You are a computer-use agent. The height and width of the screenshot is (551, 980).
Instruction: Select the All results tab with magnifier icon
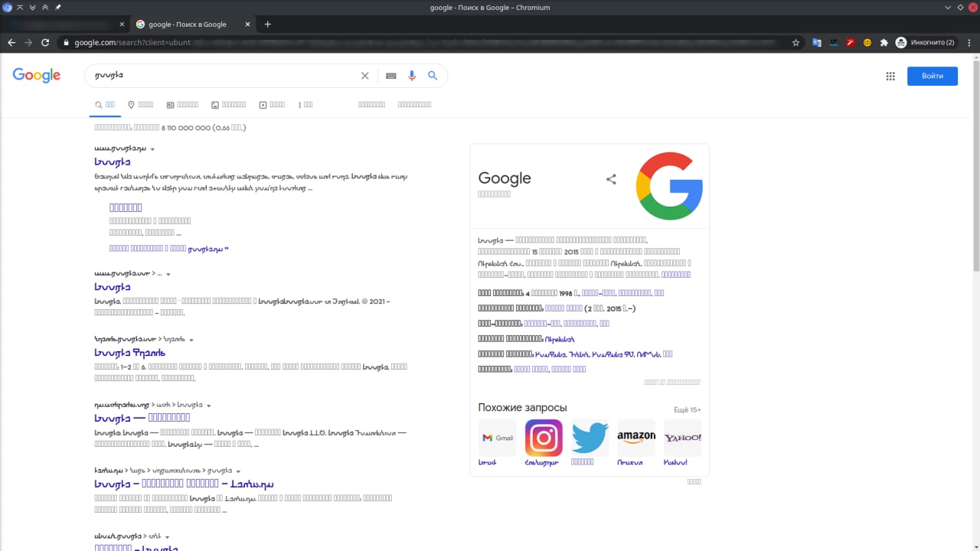coord(105,105)
